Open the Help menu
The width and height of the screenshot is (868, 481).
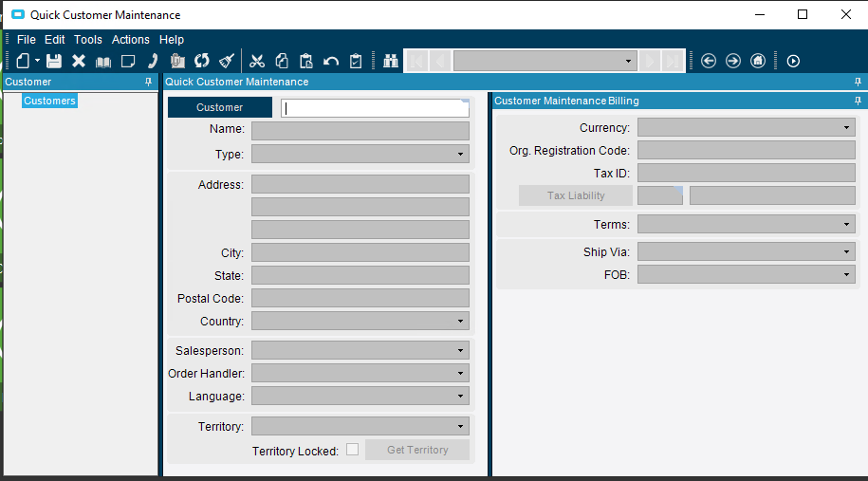click(172, 39)
